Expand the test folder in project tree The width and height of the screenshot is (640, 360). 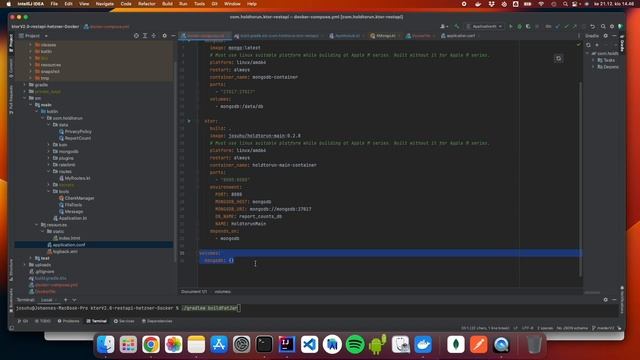tap(31, 258)
